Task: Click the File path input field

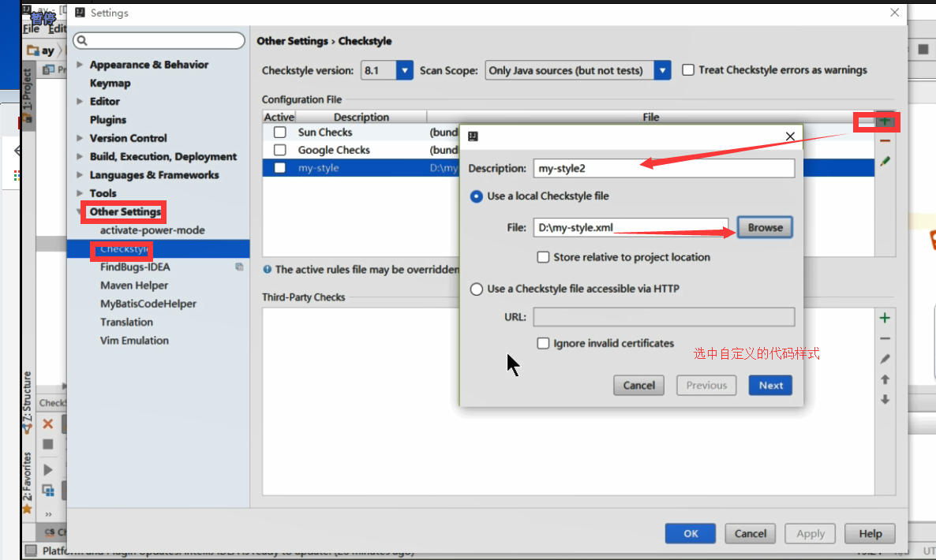Action: click(x=631, y=227)
